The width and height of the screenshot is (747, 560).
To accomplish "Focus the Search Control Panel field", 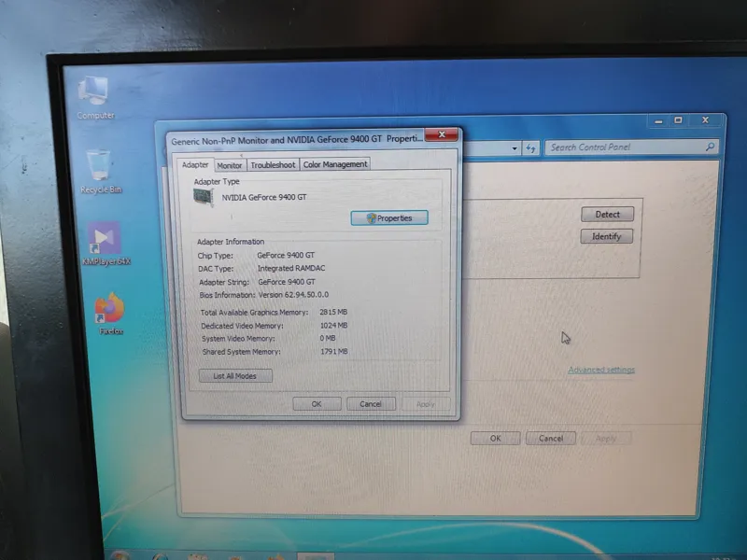I will point(624,147).
